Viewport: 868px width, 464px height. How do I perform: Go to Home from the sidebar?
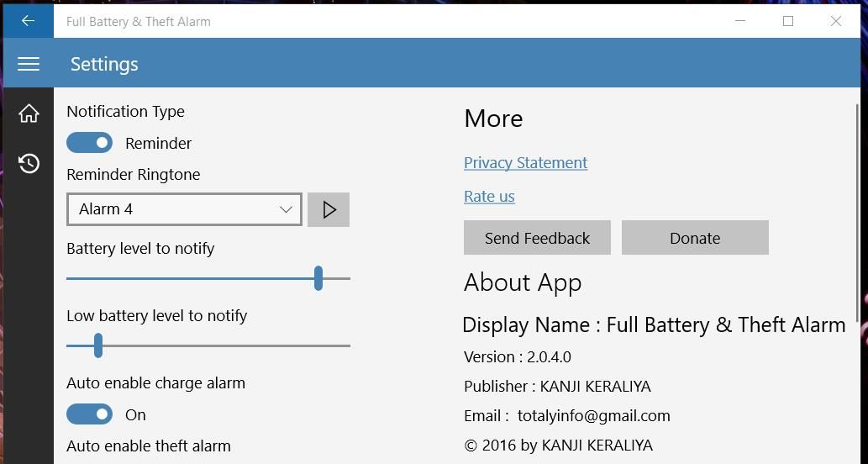point(29,113)
